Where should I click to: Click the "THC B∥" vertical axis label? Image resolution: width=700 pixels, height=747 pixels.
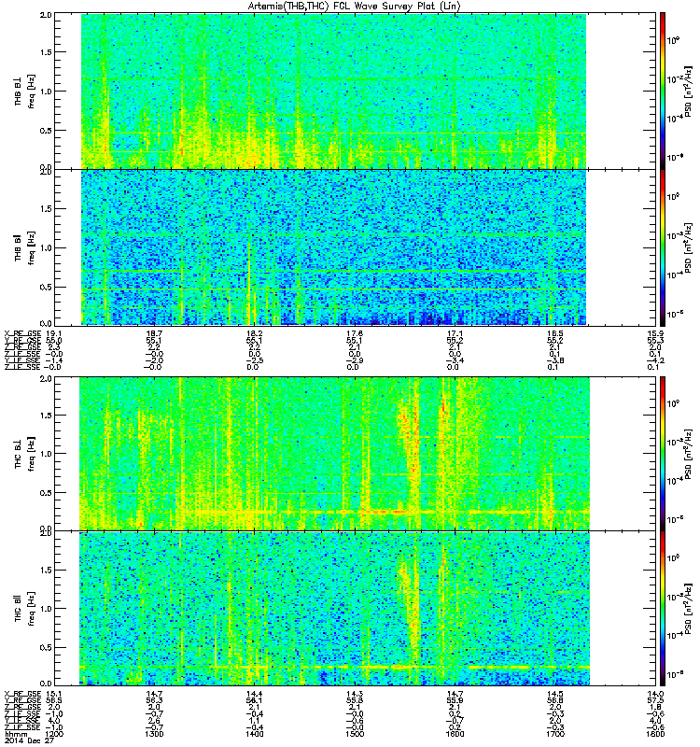[18, 609]
